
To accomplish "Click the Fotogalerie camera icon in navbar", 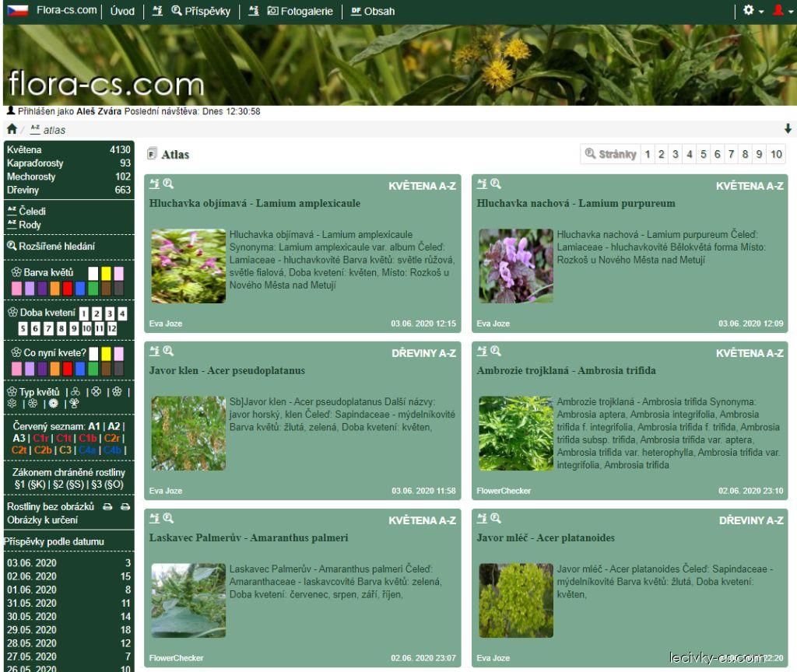I will click(x=272, y=11).
